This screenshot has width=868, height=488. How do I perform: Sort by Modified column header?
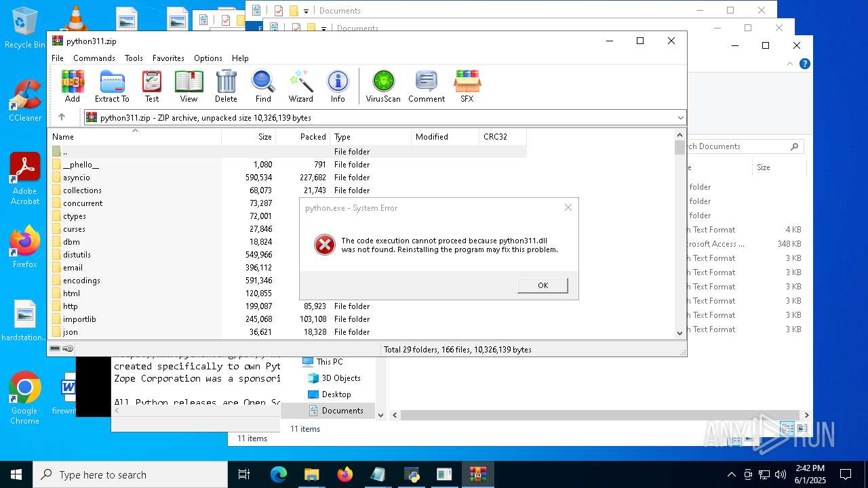coord(446,136)
